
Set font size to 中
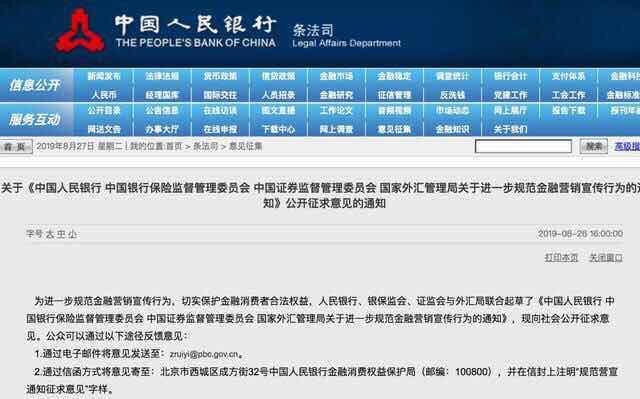click(x=61, y=234)
